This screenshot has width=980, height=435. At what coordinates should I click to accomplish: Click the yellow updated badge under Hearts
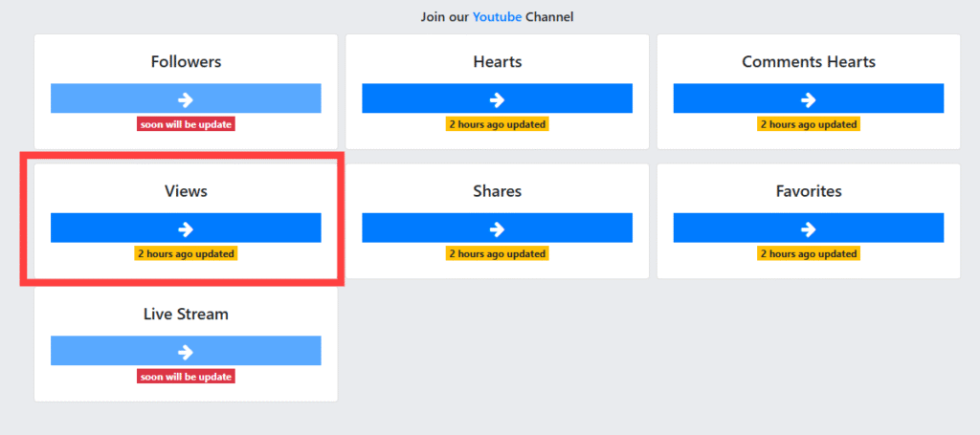click(x=497, y=124)
